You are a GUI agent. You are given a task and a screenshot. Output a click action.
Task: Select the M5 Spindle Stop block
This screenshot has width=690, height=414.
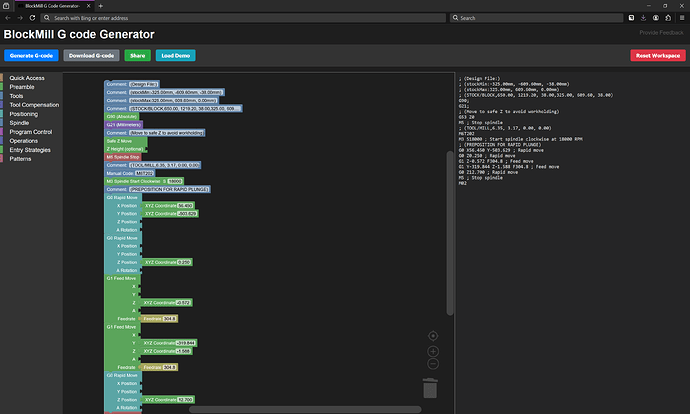tap(122, 157)
